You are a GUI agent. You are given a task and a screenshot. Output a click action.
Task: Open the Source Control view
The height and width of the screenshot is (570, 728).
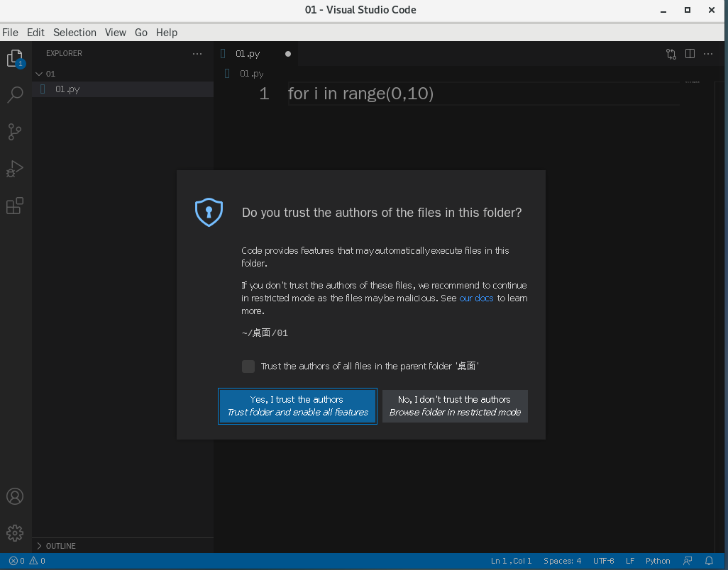[15, 132]
